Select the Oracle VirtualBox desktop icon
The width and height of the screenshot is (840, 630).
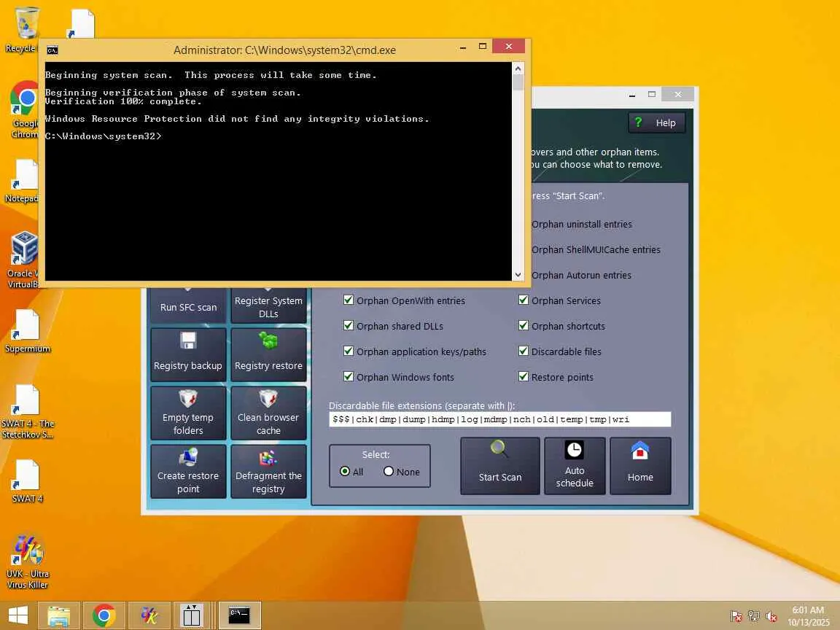tap(23, 260)
